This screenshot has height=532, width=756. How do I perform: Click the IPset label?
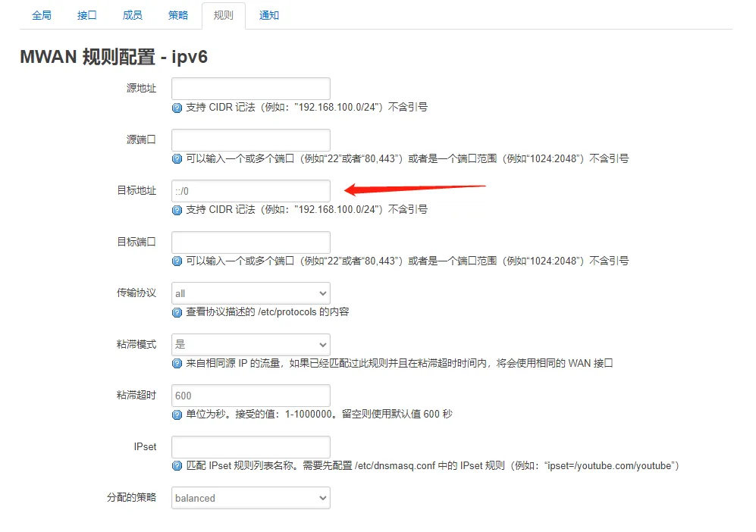coord(145,446)
